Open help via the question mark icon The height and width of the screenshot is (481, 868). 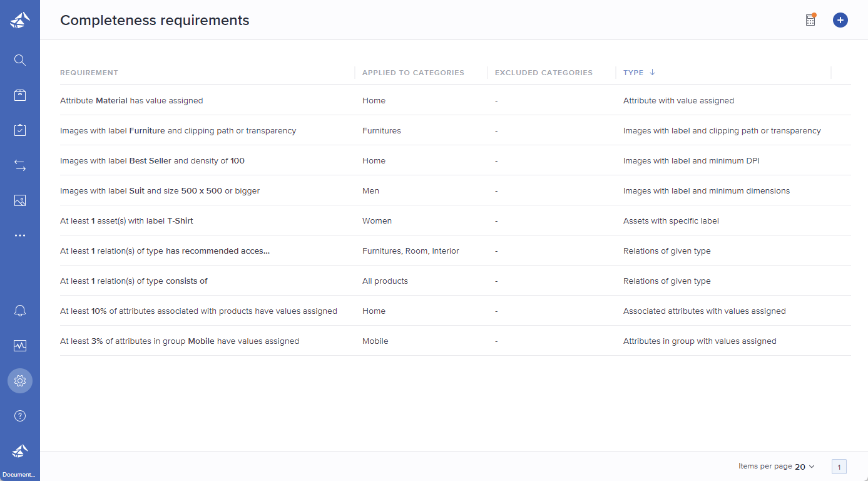click(19, 415)
